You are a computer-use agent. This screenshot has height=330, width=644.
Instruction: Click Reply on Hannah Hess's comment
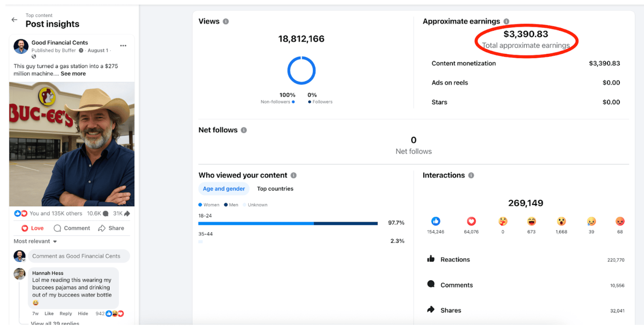point(66,314)
